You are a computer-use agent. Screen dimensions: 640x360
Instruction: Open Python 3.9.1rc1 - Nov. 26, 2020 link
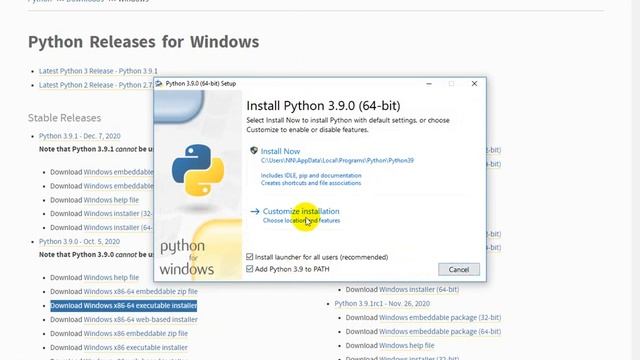[x=382, y=304]
